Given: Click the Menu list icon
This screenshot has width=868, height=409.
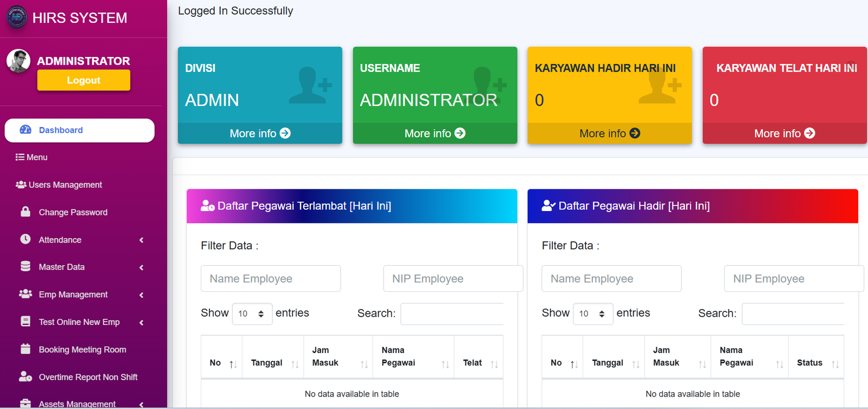Looking at the screenshot, I should click(x=20, y=157).
